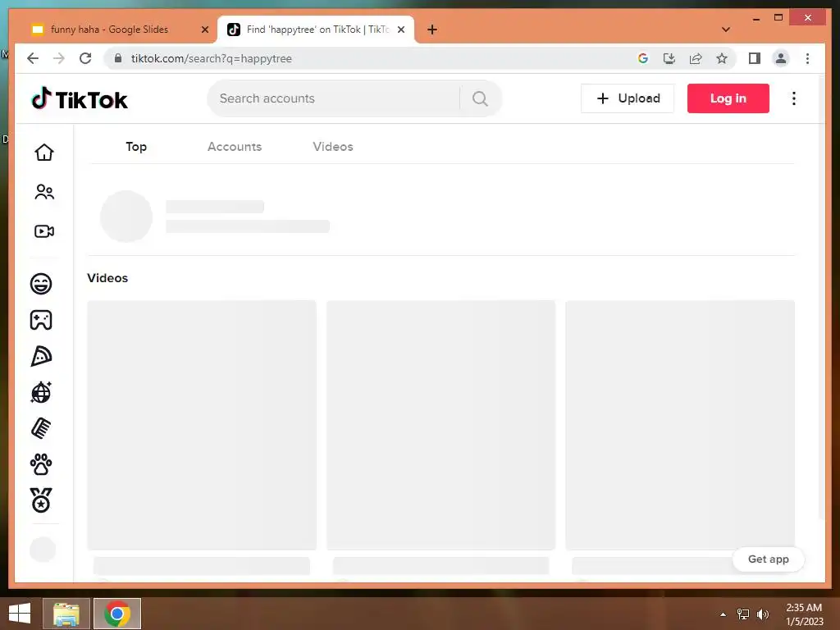Switch to the Videos results tab
840x630 pixels.
[333, 147]
